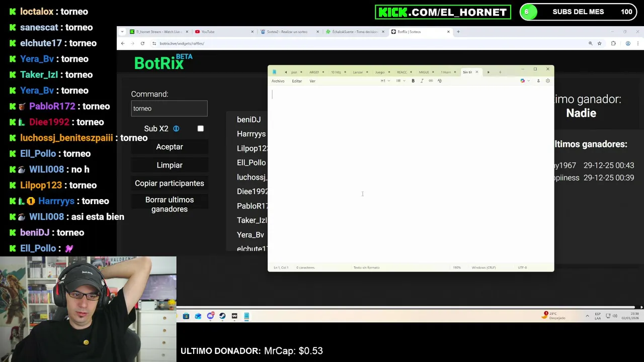Click the 'UTF-8' encoding status entry
This screenshot has height=362, width=644.
coord(522,267)
